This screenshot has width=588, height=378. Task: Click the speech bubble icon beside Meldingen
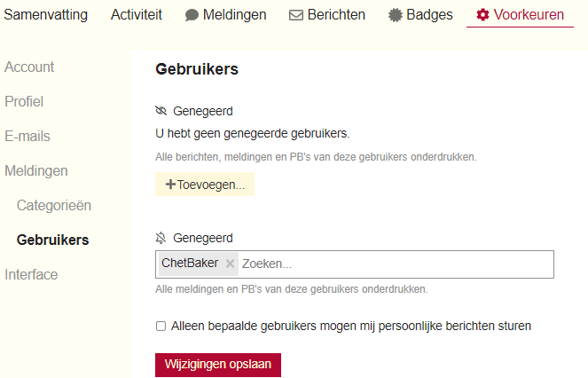pos(192,15)
